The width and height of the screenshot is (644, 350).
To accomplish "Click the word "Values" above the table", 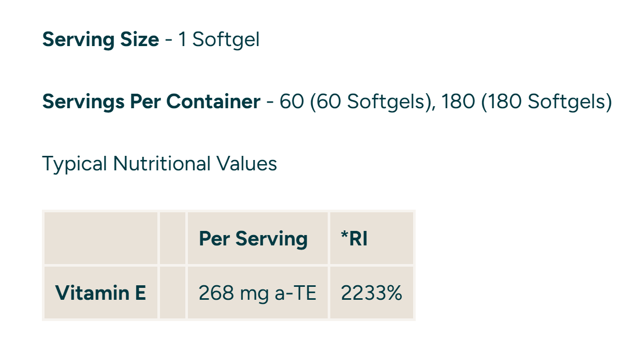I will [247, 164].
